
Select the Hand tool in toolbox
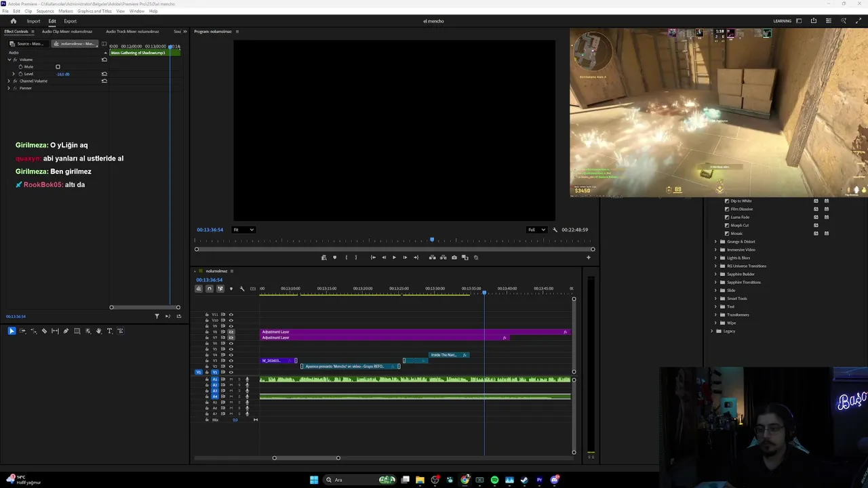click(x=98, y=331)
